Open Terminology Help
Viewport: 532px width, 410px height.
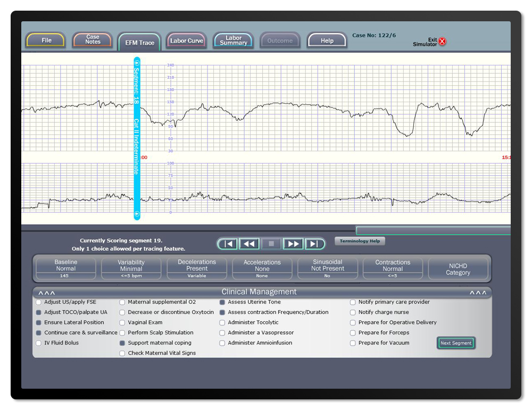click(x=360, y=241)
